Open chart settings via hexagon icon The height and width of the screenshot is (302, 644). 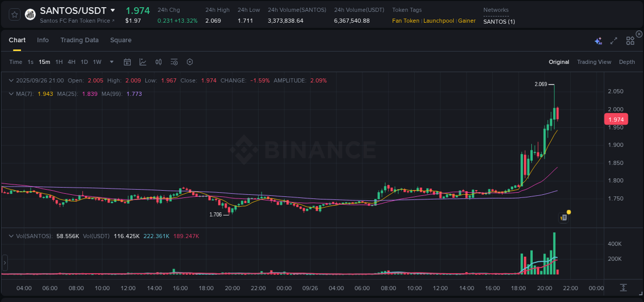[x=190, y=61]
